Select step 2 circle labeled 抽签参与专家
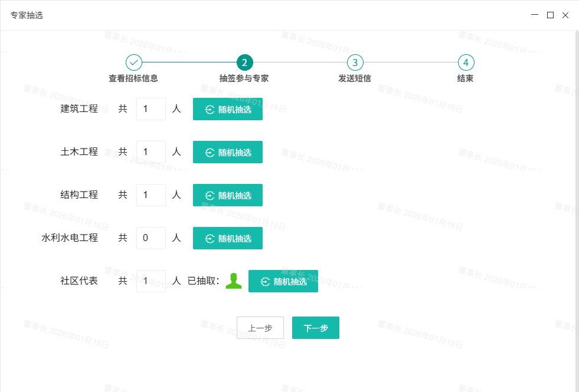579x392 pixels. click(x=244, y=62)
